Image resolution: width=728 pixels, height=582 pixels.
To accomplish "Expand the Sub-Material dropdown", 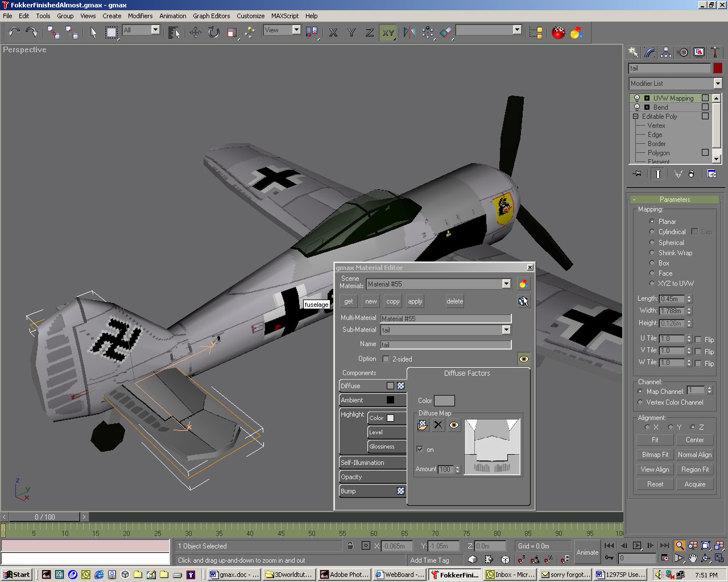I will [x=506, y=330].
